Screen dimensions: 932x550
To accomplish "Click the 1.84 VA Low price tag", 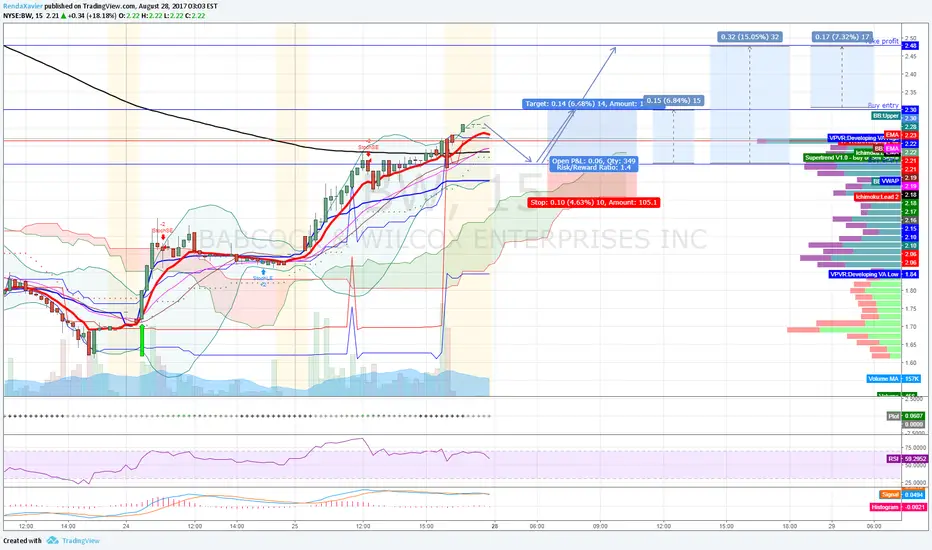I will [910, 274].
